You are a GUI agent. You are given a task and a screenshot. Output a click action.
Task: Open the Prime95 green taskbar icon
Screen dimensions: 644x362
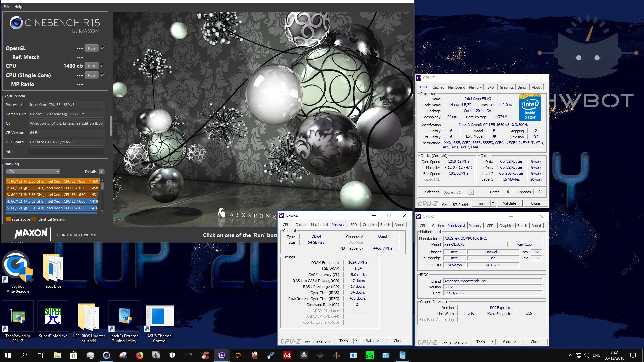(x=369, y=355)
